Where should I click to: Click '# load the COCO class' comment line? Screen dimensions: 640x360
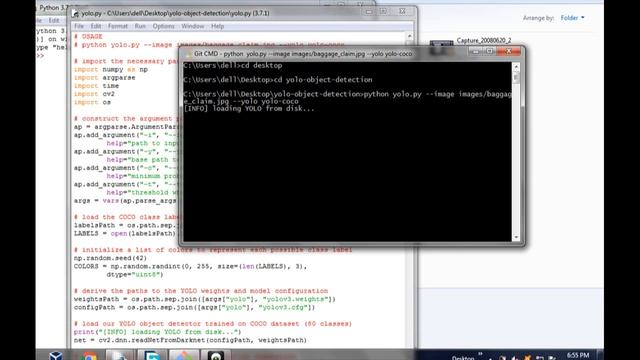126,217
